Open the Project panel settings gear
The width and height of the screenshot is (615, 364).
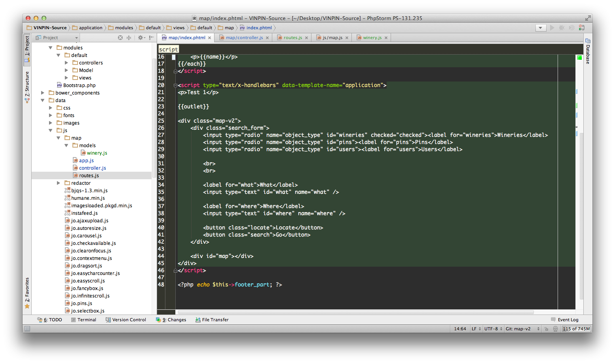(140, 38)
